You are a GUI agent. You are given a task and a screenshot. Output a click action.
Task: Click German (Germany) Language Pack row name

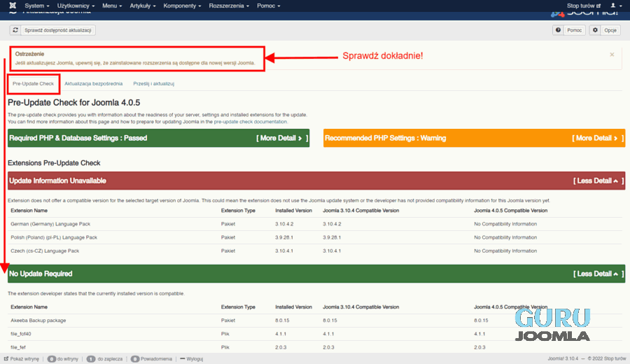(x=50, y=224)
